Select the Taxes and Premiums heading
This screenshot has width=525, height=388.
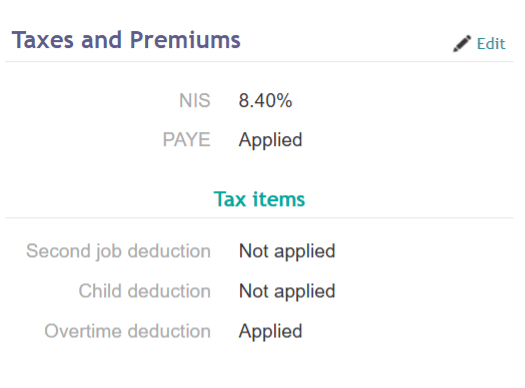[126, 40]
